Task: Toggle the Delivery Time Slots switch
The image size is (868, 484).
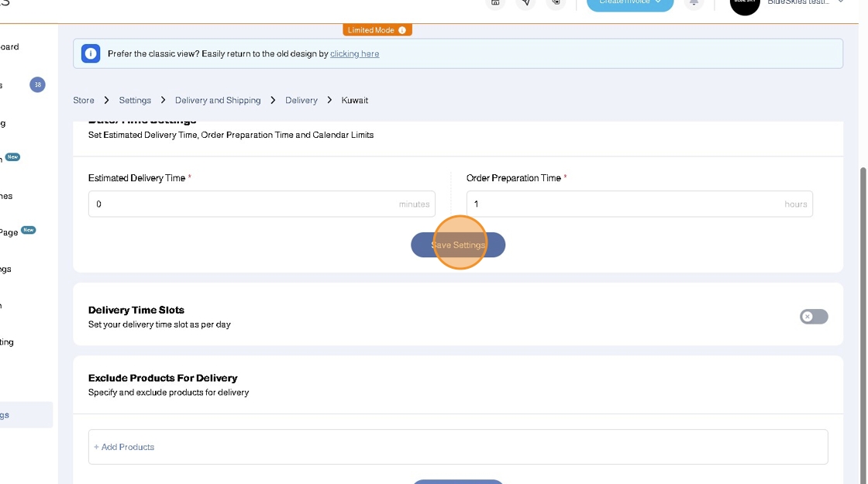Action: point(813,317)
